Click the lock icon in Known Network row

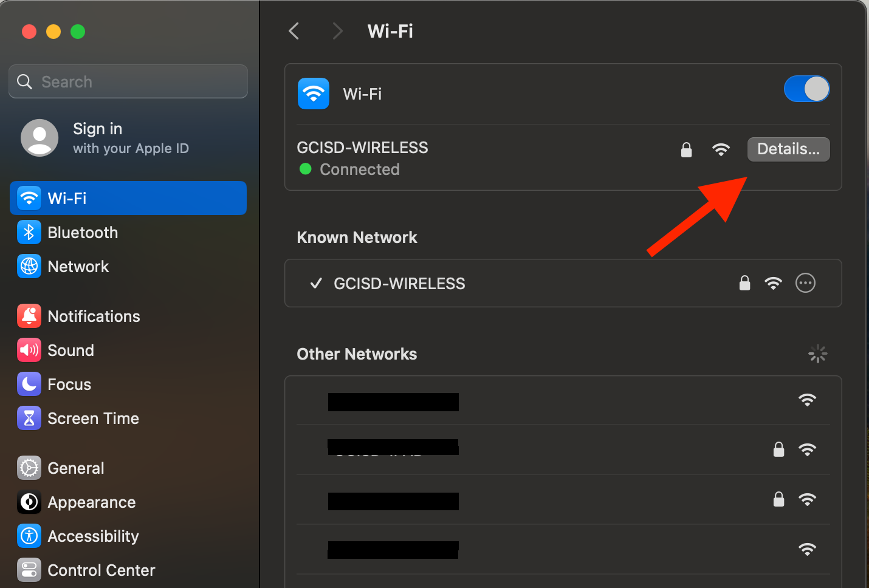744,283
